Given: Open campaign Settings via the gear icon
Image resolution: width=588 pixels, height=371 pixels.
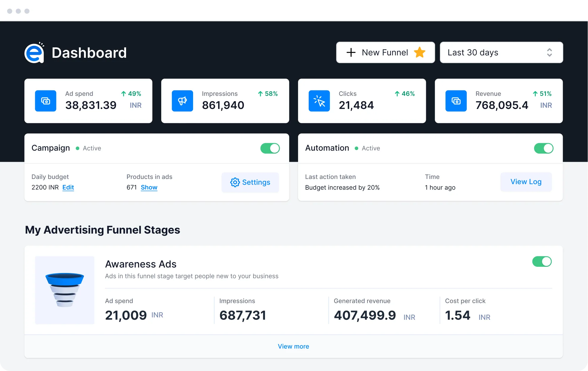Looking at the screenshot, I should click(x=235, y=182).
